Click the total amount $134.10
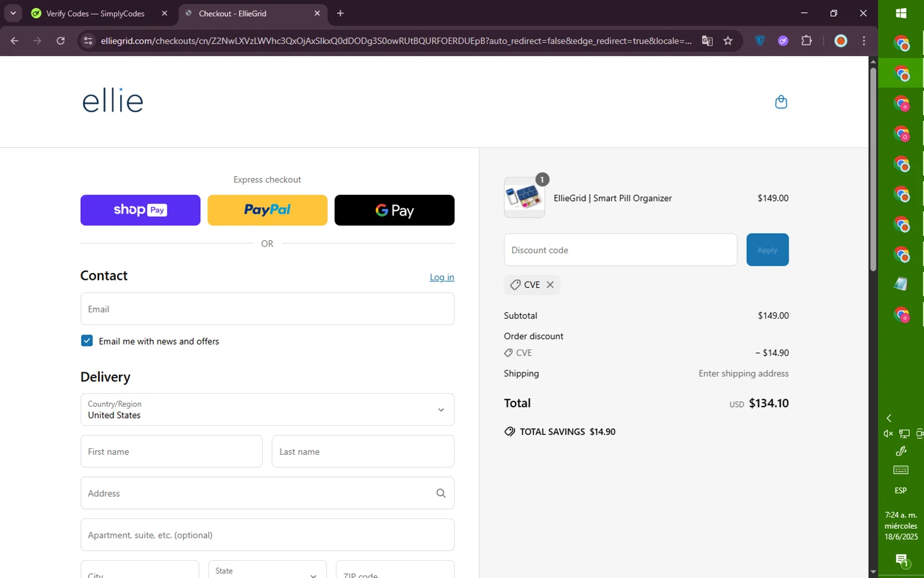Viewport: 924px width, 578px height. (x=769, y=403)
